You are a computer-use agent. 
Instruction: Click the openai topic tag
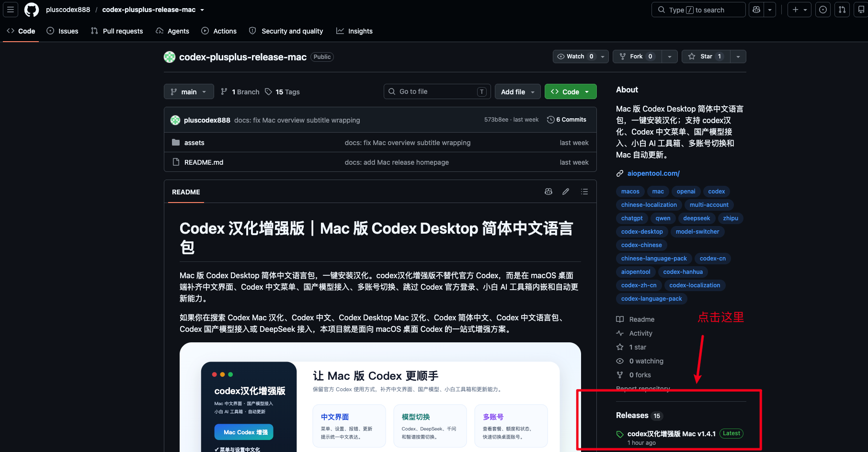[686, 192]
